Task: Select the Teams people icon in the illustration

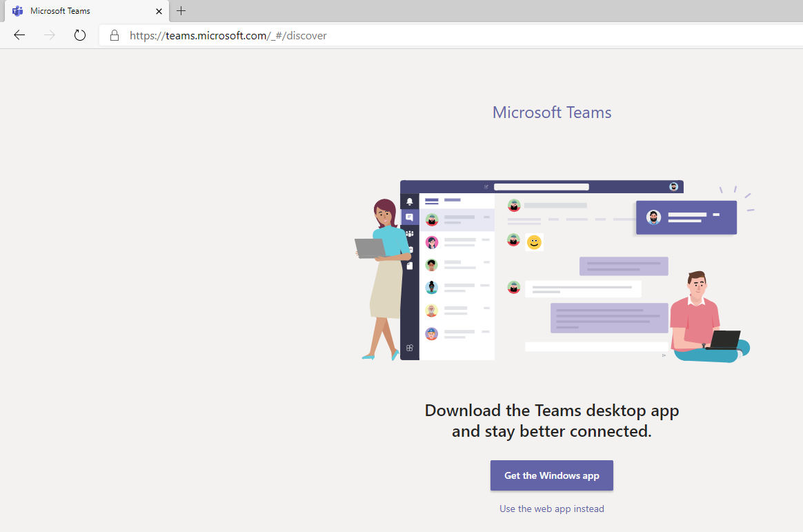Action: [x=410, y=234]
